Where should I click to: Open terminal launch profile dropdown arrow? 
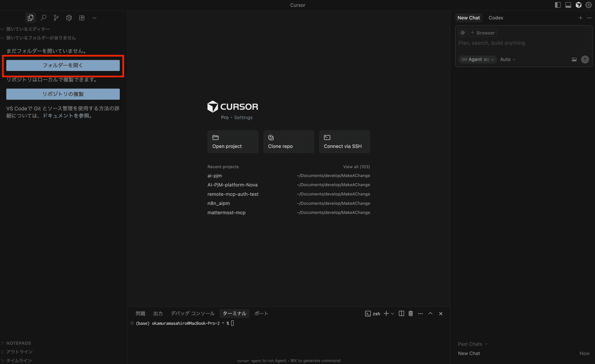(x=393, y=313)
